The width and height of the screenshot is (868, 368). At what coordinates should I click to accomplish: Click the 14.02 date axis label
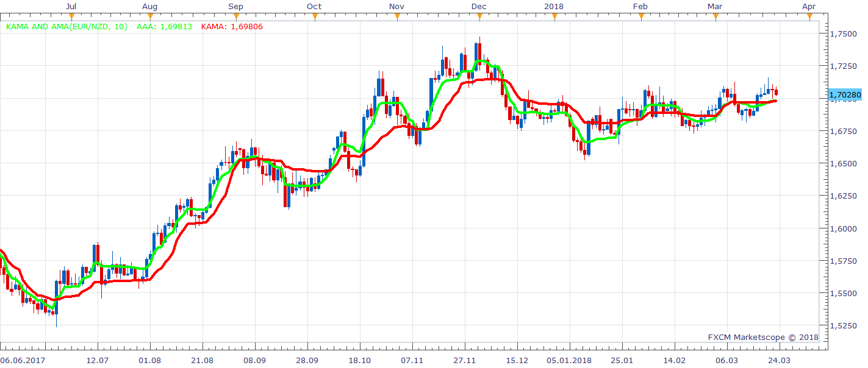click(x=675, y=360)
